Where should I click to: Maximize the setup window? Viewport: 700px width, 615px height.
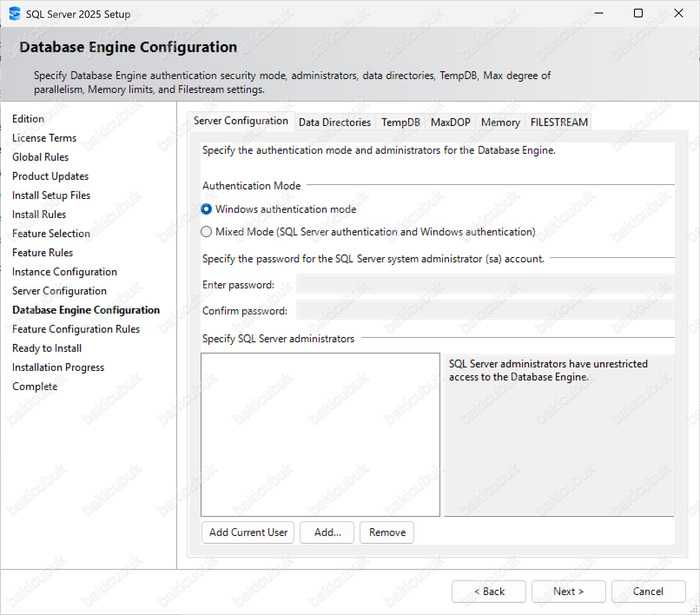point(638,13)
